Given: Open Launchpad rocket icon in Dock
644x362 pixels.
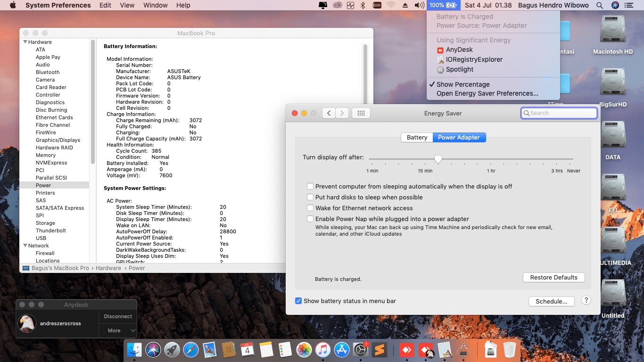Looking at the screenshot, I should click(x=172, y=350).
